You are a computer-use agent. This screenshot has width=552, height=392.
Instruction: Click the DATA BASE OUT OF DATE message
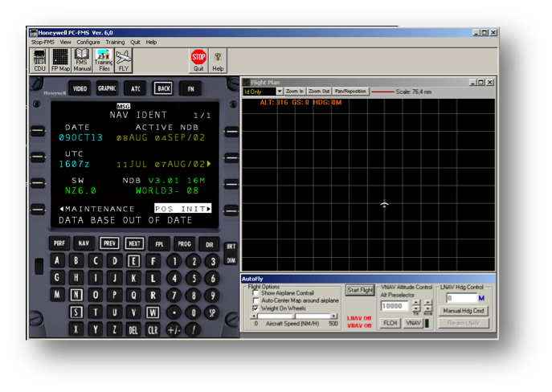(125, 220)
